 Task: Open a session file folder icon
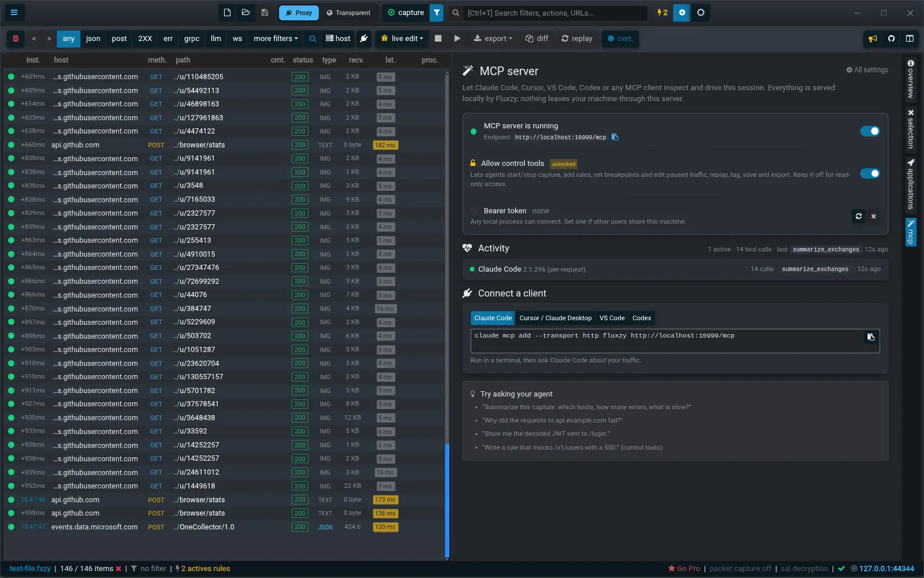246,13
